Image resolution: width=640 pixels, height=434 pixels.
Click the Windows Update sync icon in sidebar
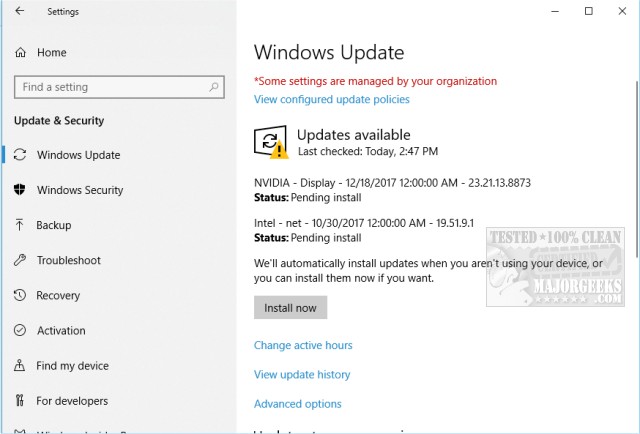pyautogui.click(x=20, y=155)
